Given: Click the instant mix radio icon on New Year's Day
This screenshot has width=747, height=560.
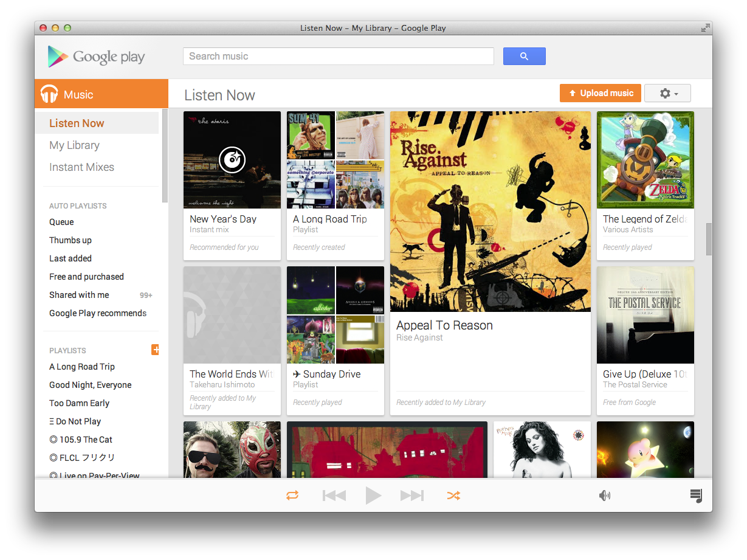Looking at the screenshot, I should (x=232, y=160).
